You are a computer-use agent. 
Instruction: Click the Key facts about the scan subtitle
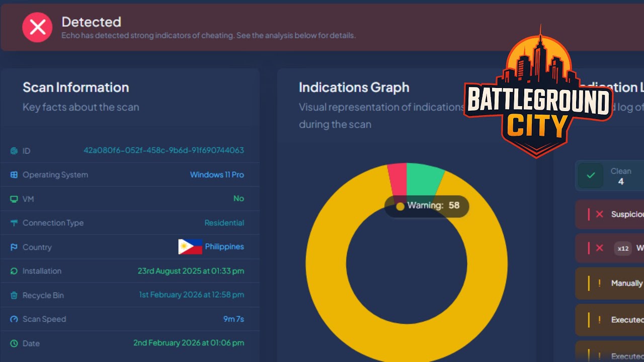click(81, 107)
